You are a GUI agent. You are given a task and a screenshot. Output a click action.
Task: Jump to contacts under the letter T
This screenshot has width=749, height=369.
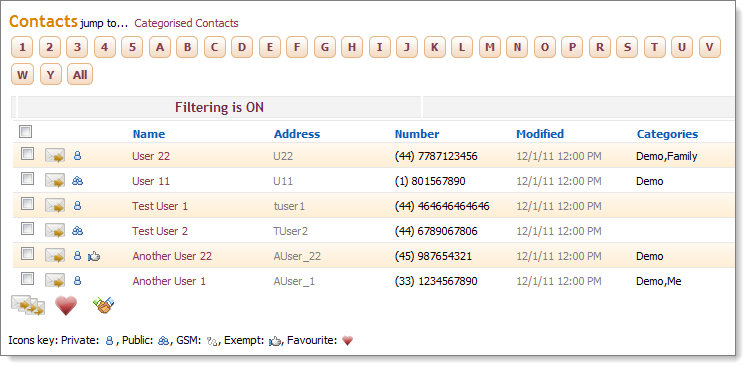(x=655, y=47)
